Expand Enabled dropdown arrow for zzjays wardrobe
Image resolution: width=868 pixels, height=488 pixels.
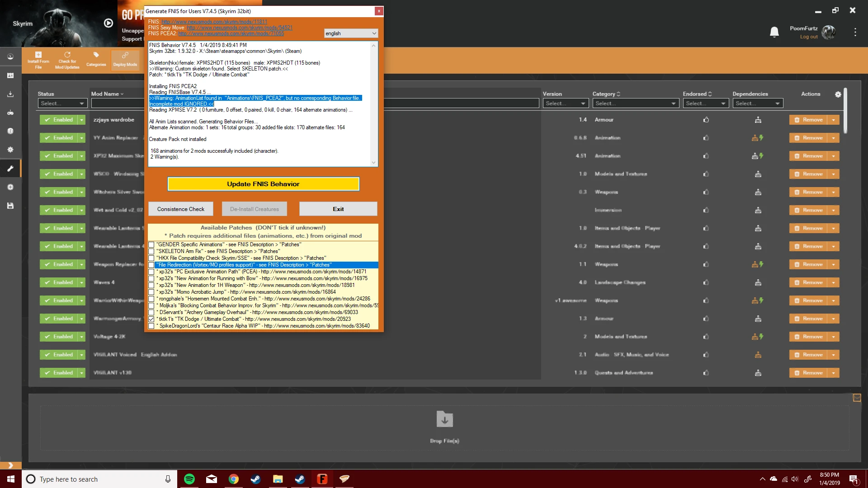(81, 120)
